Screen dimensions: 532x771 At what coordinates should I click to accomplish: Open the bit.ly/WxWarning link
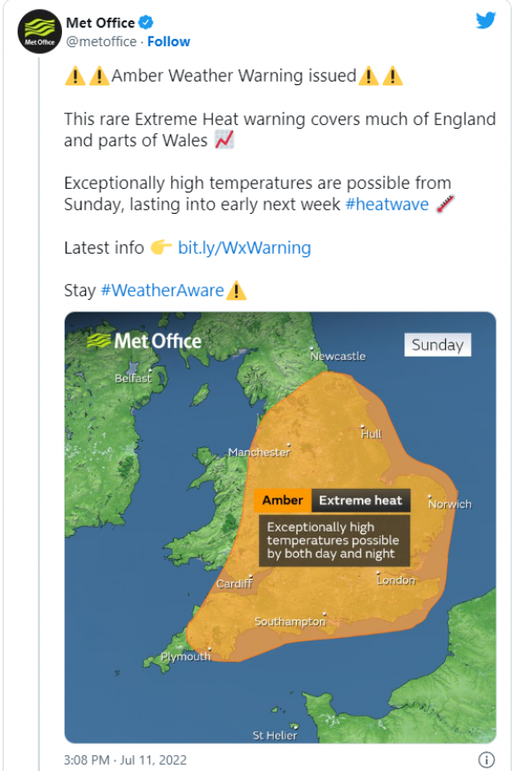[x=244, y=248]
